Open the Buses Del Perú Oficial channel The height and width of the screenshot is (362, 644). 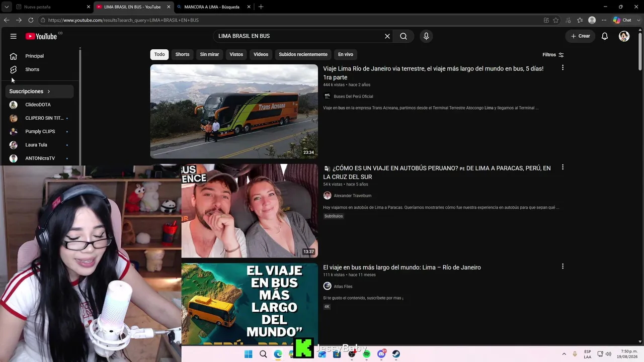pyautogui.click(x=353, y=97)
